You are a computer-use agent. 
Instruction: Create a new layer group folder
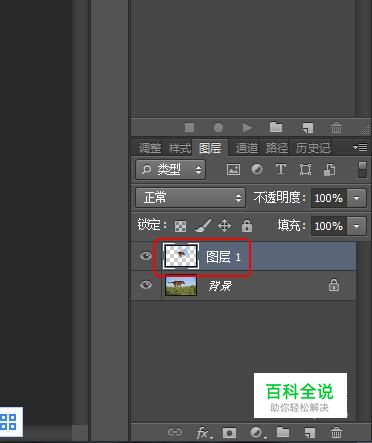pos(283,432)
